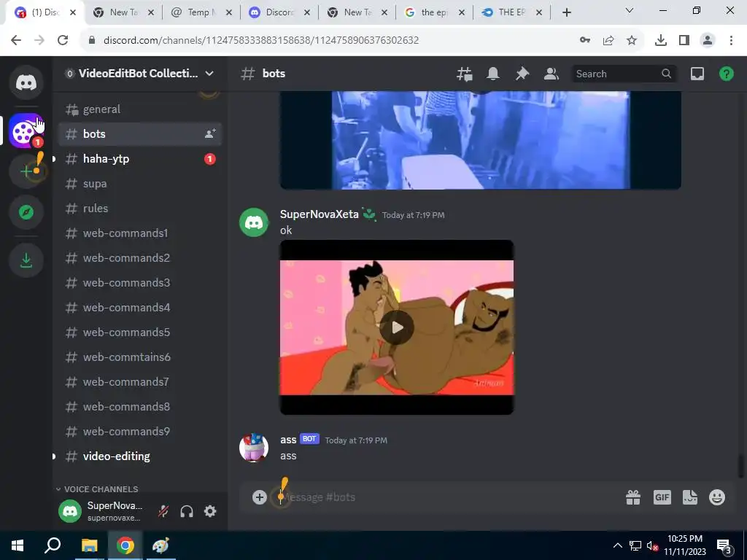Open the rules channel
This screenshot has width=747, height=560.
[140, 208]
